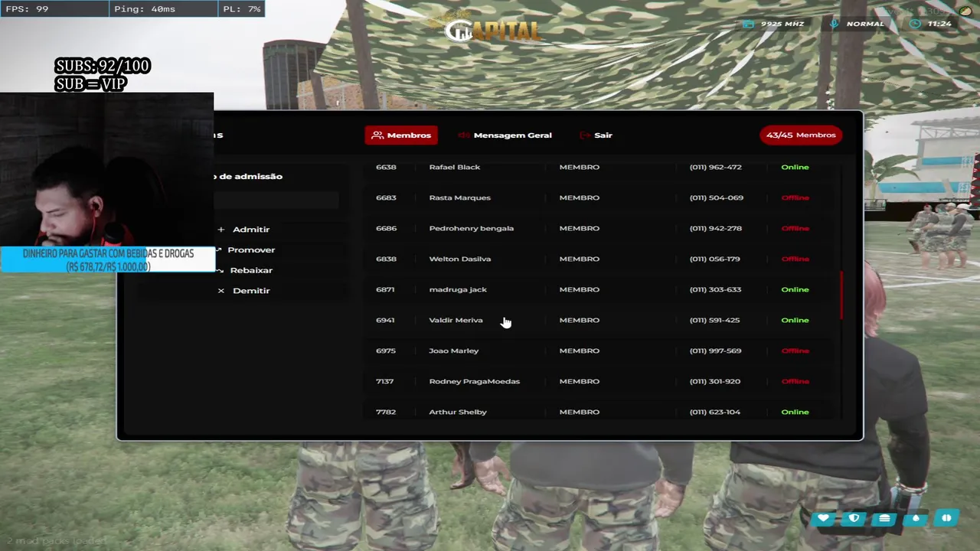Click the admission ID input field
The width and height of the screenshot is (980, 551).
pyautogui.click(x=276, y=201)
